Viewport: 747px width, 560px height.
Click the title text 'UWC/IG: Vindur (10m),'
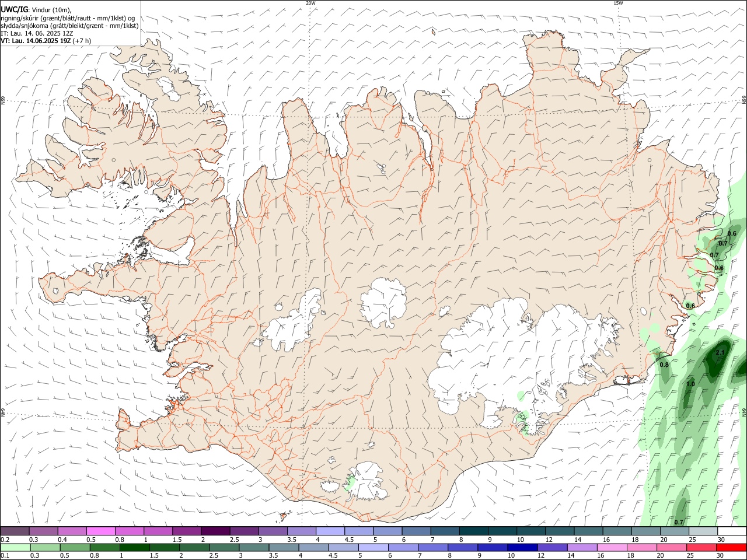coord(36,9)
